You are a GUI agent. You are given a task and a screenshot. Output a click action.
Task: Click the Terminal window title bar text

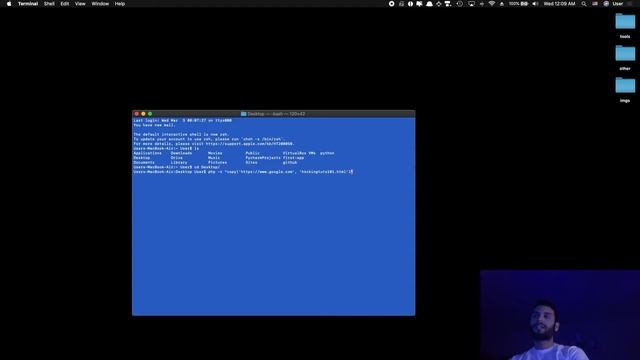[x=276, y=114]
